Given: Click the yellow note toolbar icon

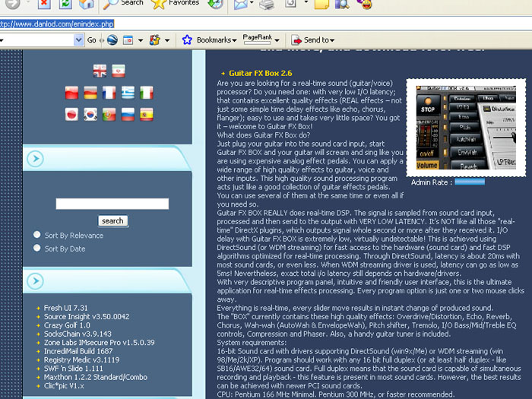Looking at the screenshot, I should click(x=321, y=4).
